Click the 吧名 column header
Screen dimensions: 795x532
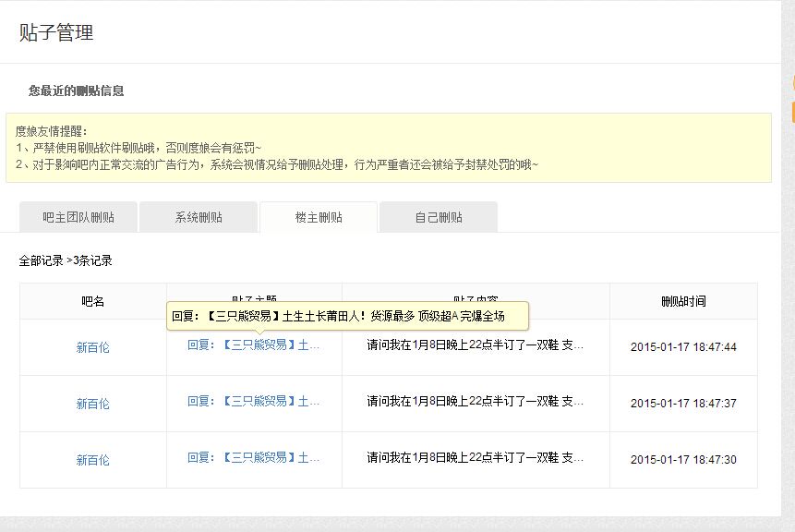point(92,301)
